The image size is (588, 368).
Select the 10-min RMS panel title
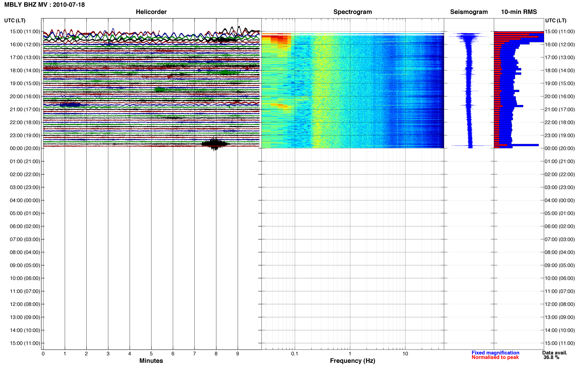(x=519, y=12)
